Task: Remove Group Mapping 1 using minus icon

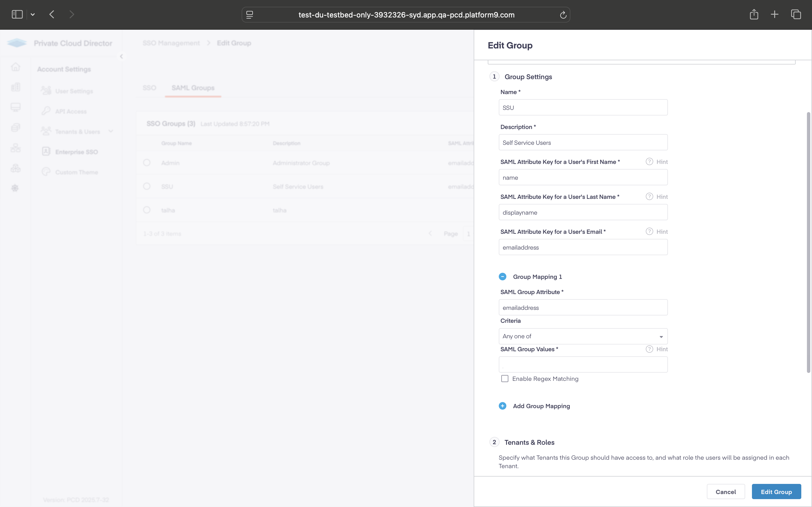Action: pos(502,277)
